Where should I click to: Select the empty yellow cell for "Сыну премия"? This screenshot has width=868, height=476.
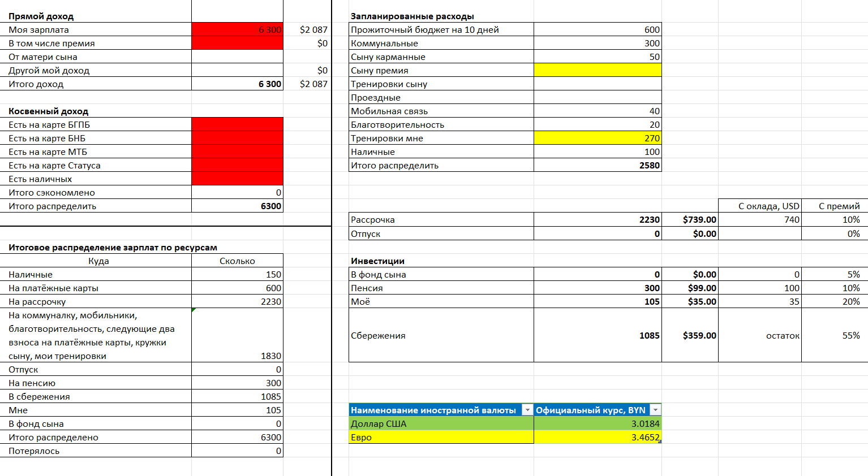(598, 70)
